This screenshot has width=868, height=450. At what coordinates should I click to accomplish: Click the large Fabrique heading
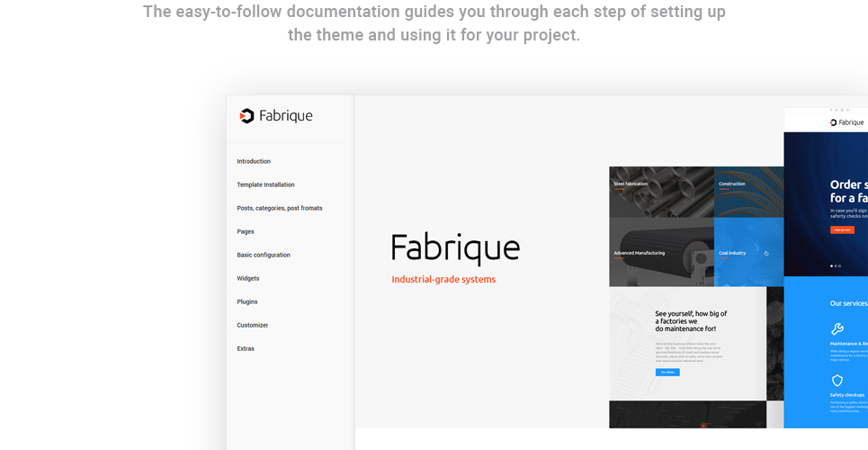[456, 247]
